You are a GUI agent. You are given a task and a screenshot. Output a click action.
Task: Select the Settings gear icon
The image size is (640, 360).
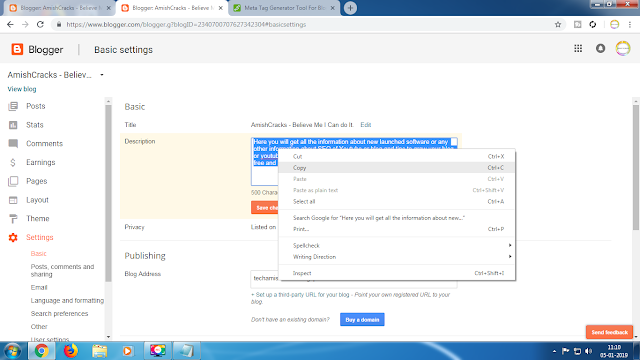tap(13, 238)
